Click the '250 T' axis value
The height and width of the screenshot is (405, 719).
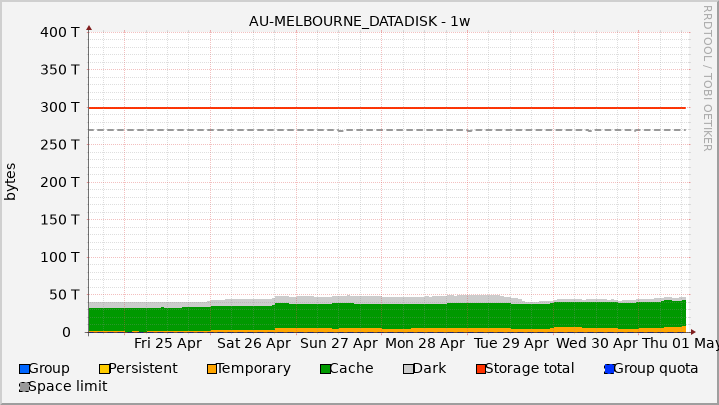point(60,145)
